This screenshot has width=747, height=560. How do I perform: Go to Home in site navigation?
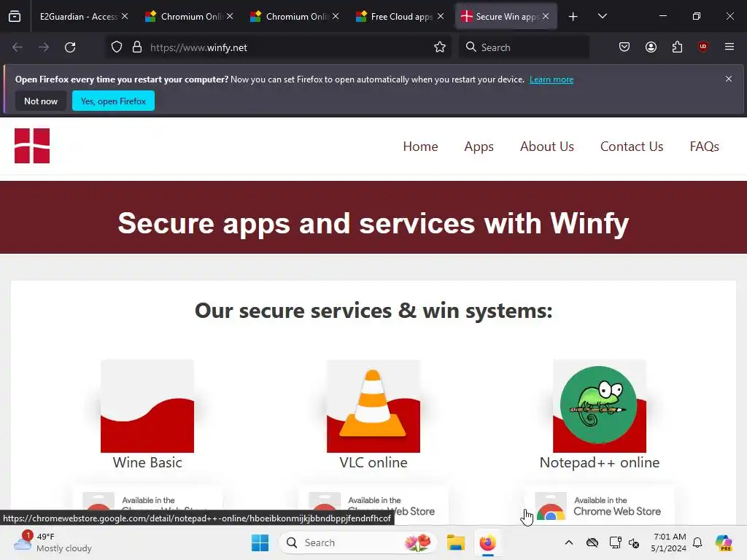[x=420, y=146]
